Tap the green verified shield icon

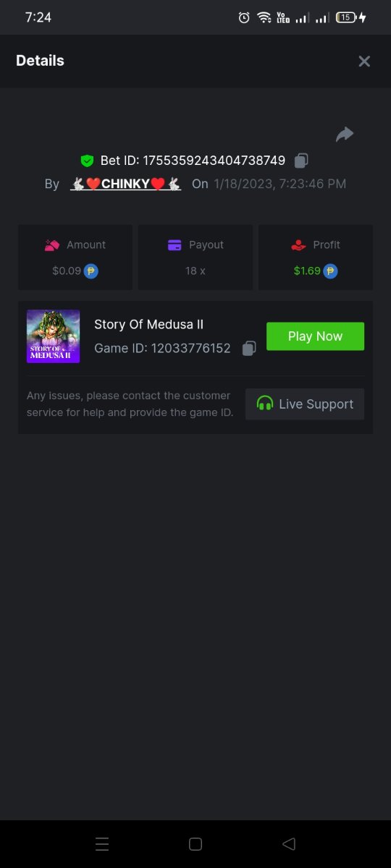(87, 161)
